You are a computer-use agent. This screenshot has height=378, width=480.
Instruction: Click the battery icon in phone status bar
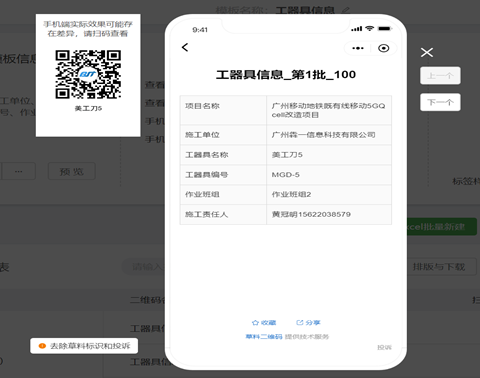click(384, 29)
